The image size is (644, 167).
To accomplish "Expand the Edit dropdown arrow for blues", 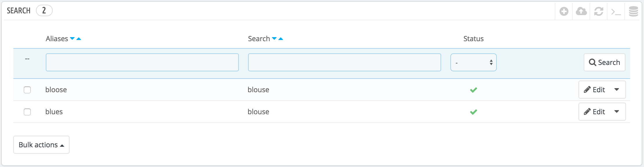I will tap(617, 112).
